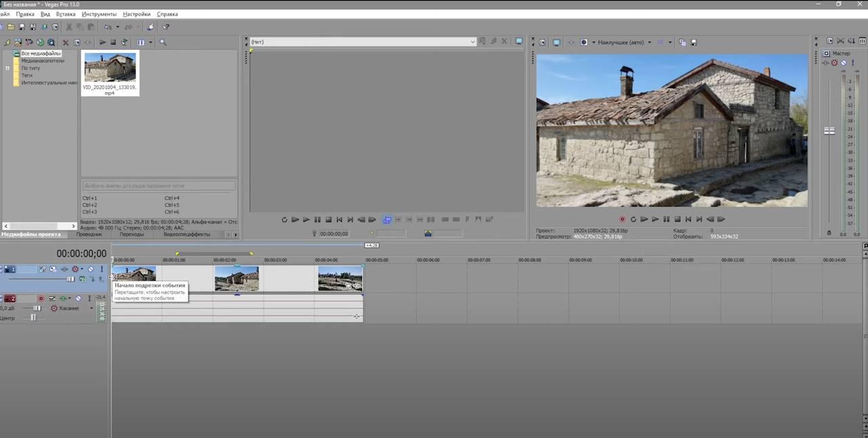Mute video track 1
Image resolution: width=868 pixels, height=438 pixels.
(x=90, y=269)
